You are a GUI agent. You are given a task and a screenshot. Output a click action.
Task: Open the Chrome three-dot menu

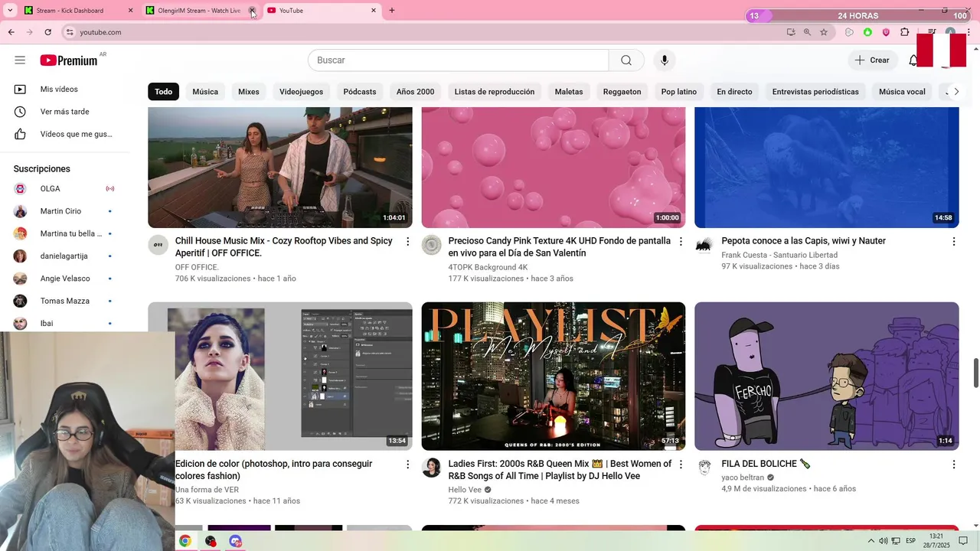(x=967, y=32)
